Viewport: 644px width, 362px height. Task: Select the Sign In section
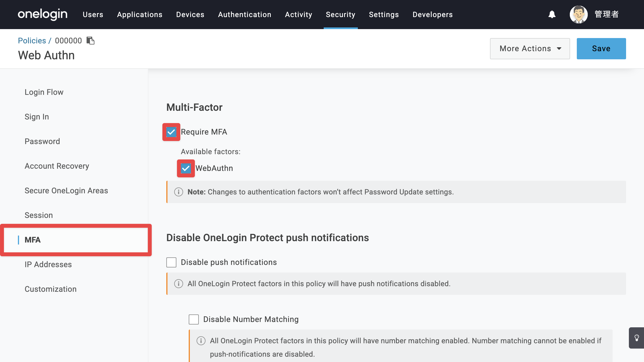click(x=37, y=117)
